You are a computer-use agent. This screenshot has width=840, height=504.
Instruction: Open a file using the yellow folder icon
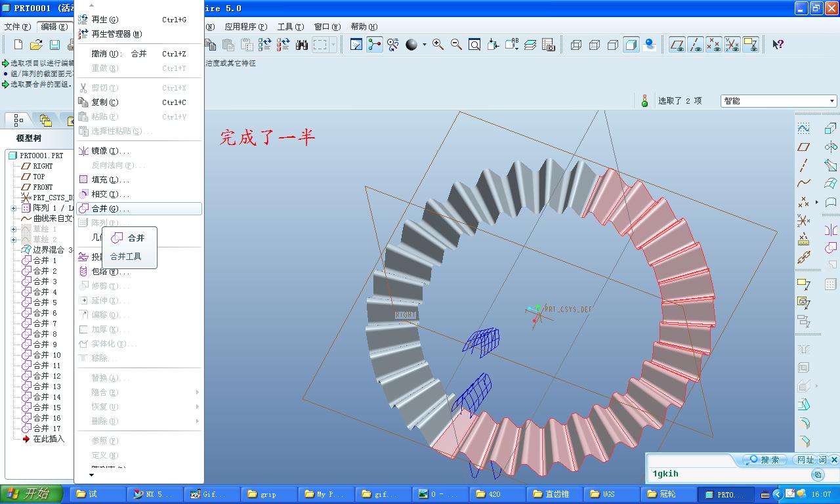pyautogui.click(x=37, y=45)
